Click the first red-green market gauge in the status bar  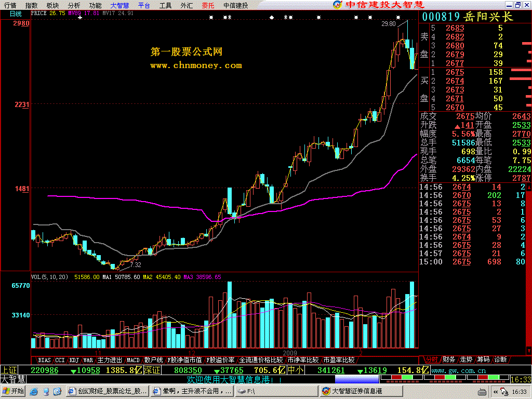[x=402, y=378]
